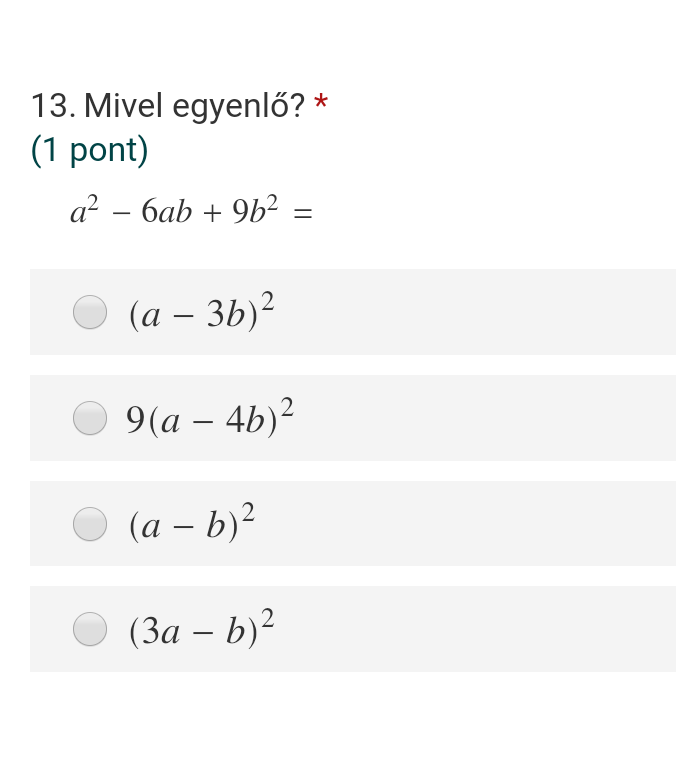Image resolution: width=676 pixels, height=773 pixels.
Task: Click the (3a − b)² formula label
Action: tap(202, 629)
